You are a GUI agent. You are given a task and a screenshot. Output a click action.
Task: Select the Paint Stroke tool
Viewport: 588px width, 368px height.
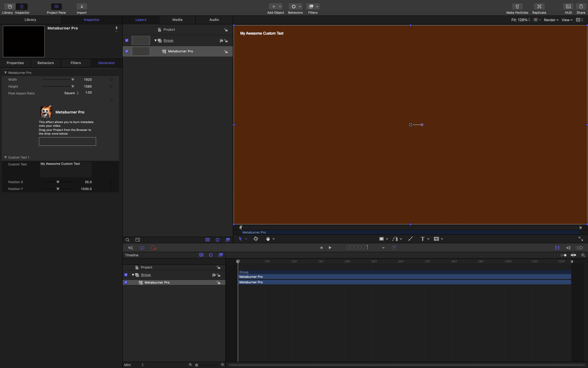pyautogui.click(x=410, y=239)
